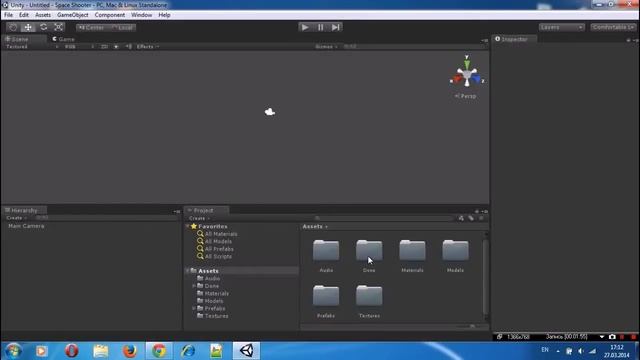Screen dimensions: 640x360
Task: Toggle scene audio speaker icon
Action: pyautogui.click(x=129, y=47)
